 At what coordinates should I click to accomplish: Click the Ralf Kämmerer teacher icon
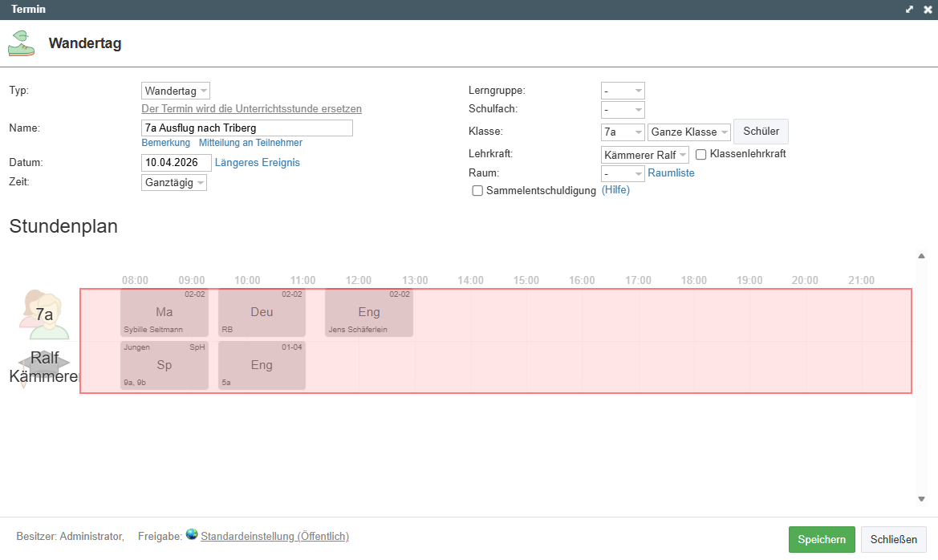[44, 365]
